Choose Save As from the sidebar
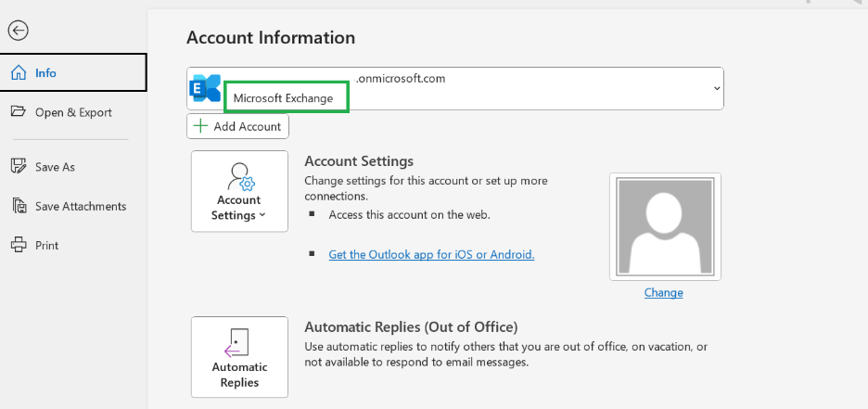Viewport: 868px width, 409px height. click(55, 167)
